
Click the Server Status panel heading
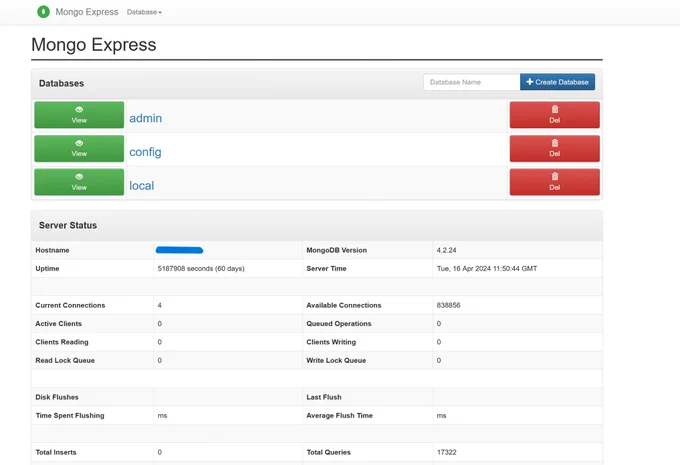pos(68,225)
